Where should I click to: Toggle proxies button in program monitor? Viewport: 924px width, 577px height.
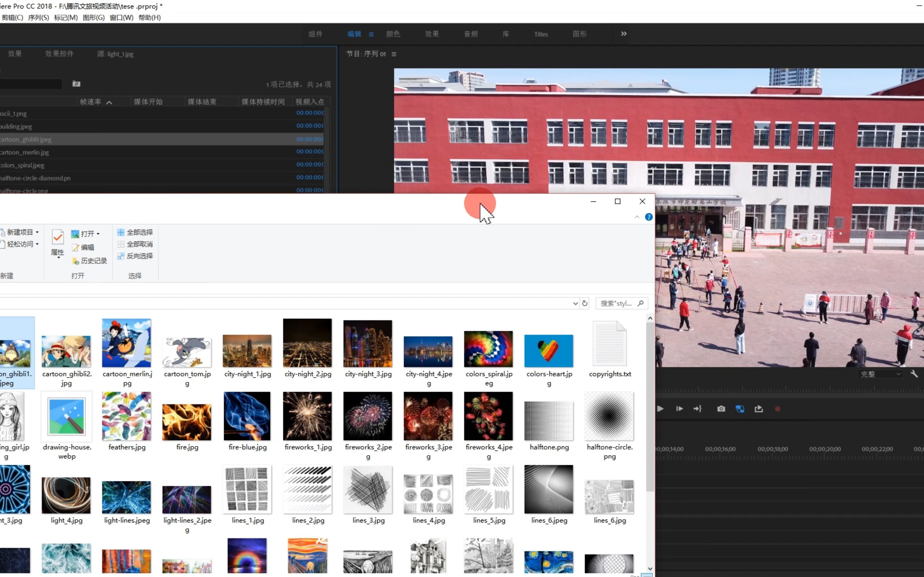click(x=740, y=409)
